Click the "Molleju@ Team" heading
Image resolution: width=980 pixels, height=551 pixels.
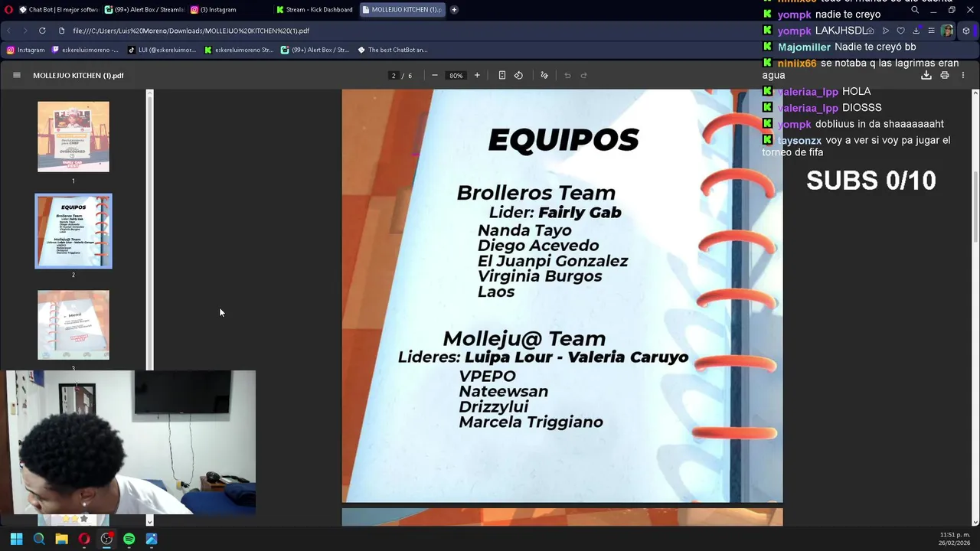(x=524, y=338)
